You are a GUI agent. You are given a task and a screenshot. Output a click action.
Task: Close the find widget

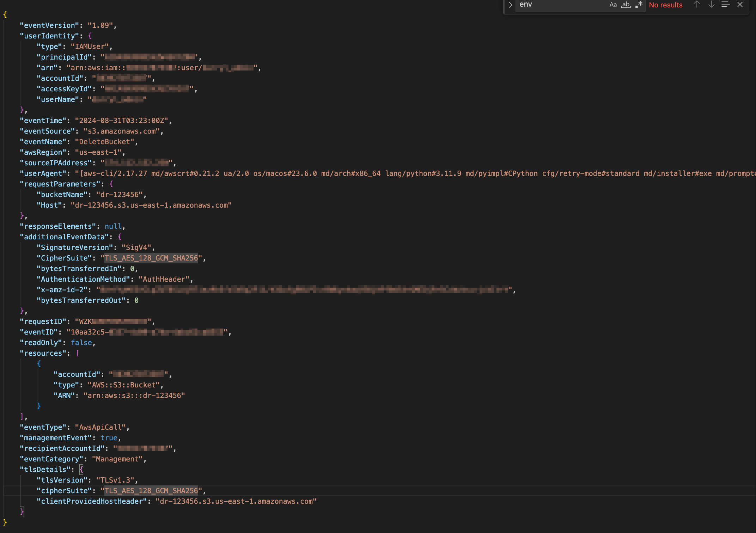click(x=740, y=5)
